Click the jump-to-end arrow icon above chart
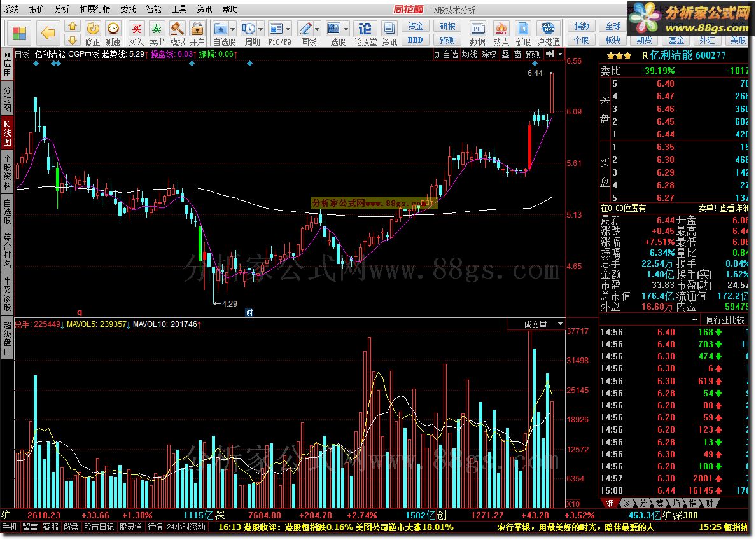This screenshot has height=540, width=756. 550,54
